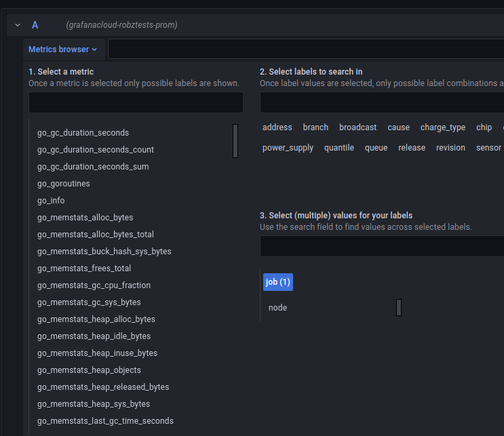This screenshot has width=504, height=436.
Task: Select metric go_memstats_alloc_bytes
Action: click(85, 218)
